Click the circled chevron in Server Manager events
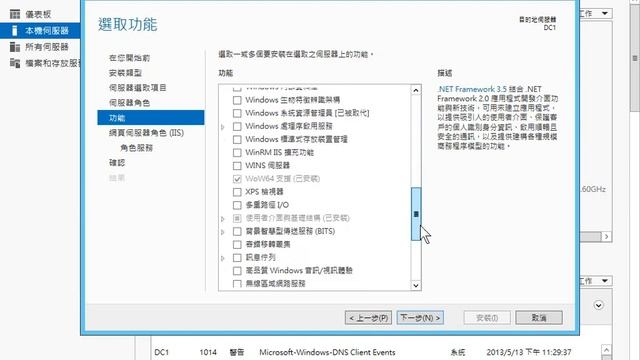The height and width of the screenshot is (360, 640). tap(598, 305)
